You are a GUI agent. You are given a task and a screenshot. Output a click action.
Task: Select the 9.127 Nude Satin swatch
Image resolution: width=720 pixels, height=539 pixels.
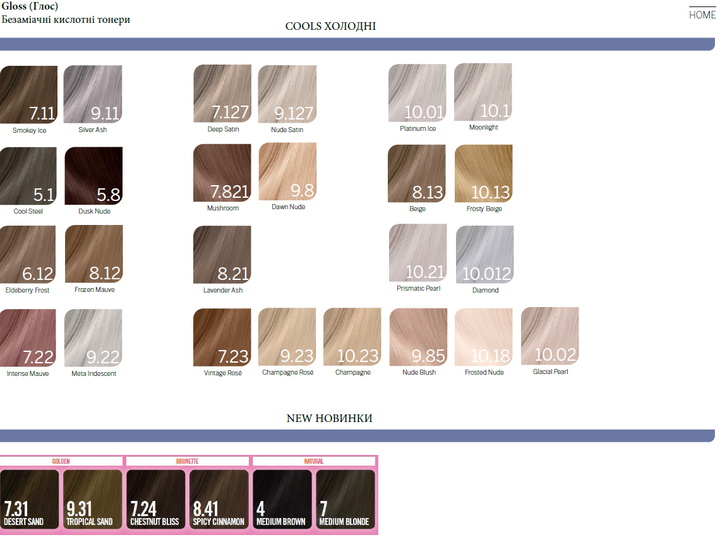pyautogui.click(x=287, y=94)
